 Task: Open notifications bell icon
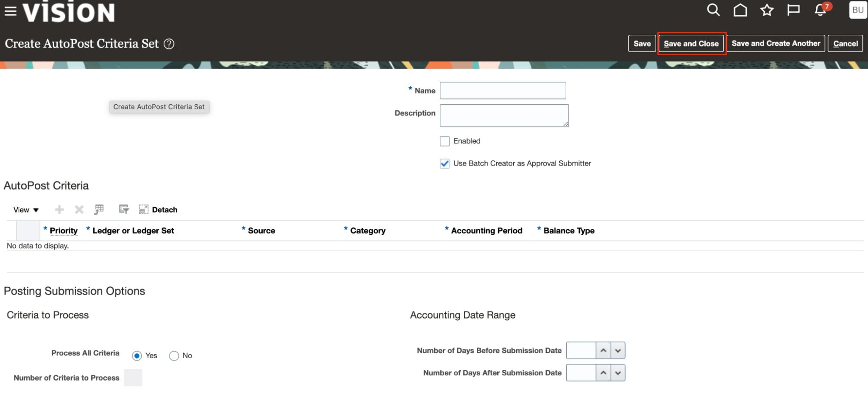tap(820, 10)
